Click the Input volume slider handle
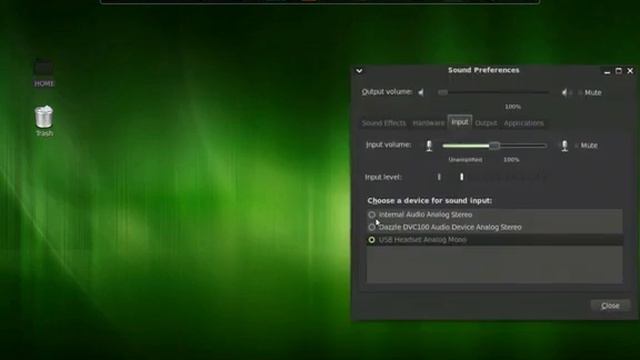640x360 pixels. pos(495,146)
